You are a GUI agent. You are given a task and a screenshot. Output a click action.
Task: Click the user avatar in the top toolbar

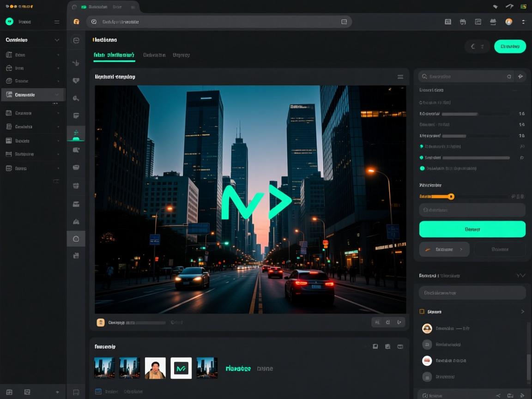[x=508, y=22]
